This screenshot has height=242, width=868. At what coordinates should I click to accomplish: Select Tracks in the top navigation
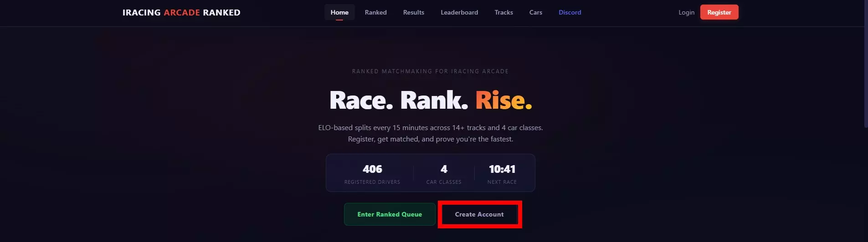pyautogui.click(x=503, y=12)
